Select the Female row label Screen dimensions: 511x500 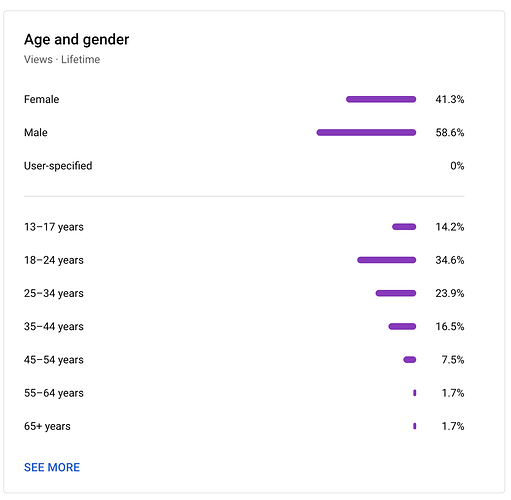click(x=41, y=99)
